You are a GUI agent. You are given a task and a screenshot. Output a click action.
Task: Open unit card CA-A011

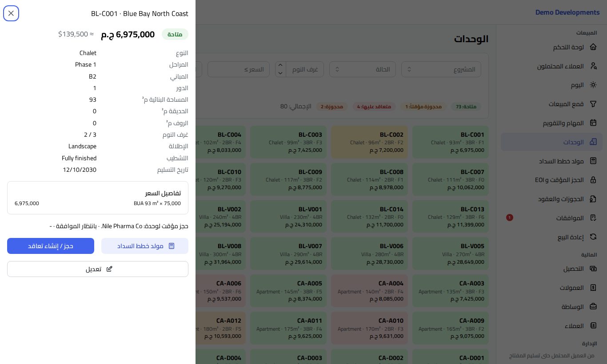(288, 328)
